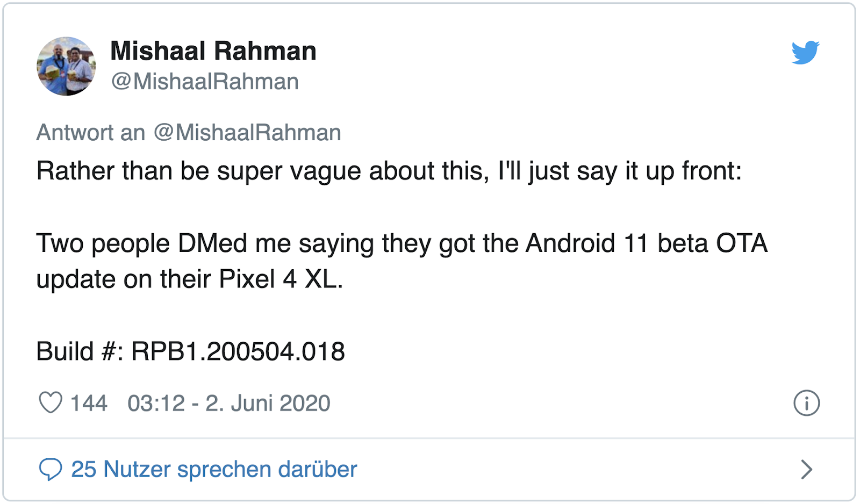
Task: Click the Twitter bird logo
Action: pos(805,52)
